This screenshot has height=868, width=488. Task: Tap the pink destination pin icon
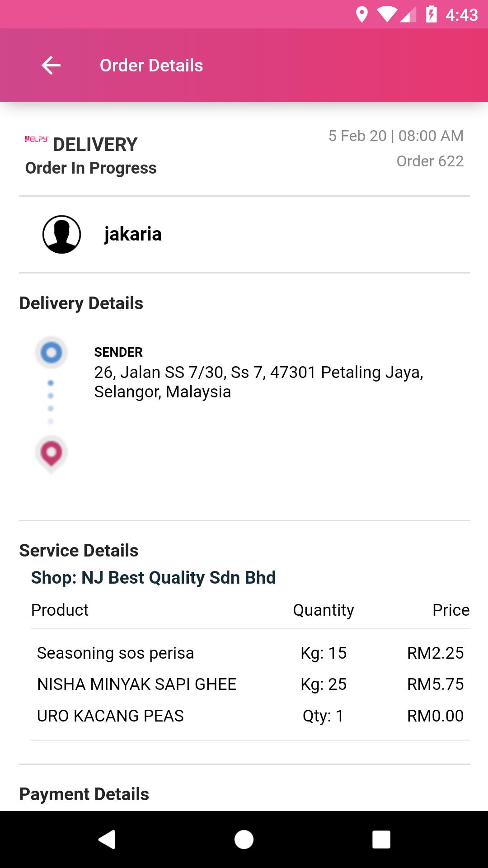tap(51, 453)
